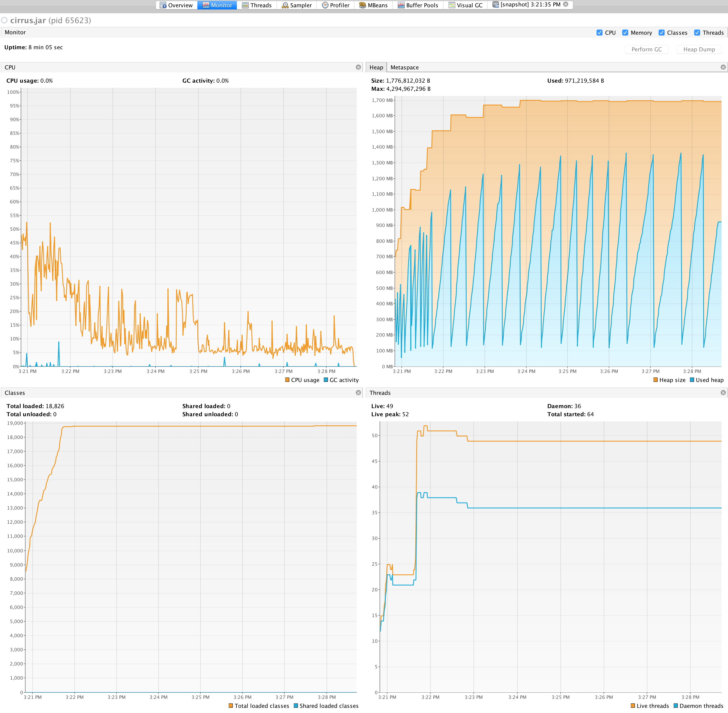Image resolution: width=728 pixels, height=713 pixels.
Task: Switch to the Threads tab
Action: (x=257, y=5)
